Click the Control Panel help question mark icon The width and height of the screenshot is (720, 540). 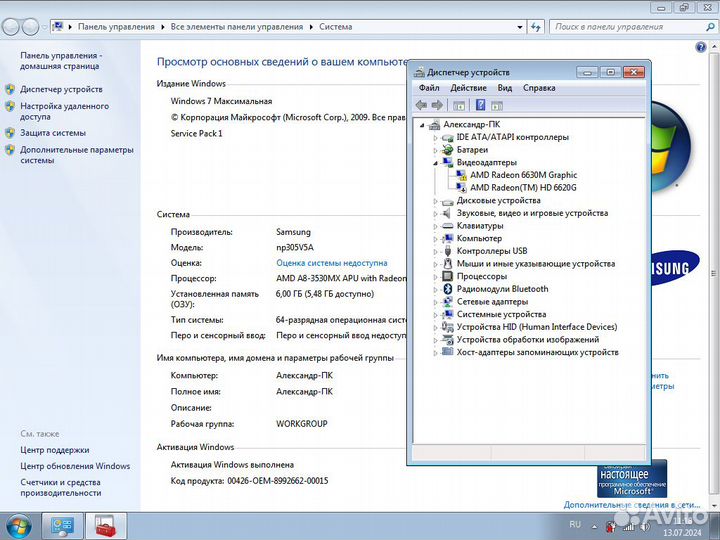[701, 47]
